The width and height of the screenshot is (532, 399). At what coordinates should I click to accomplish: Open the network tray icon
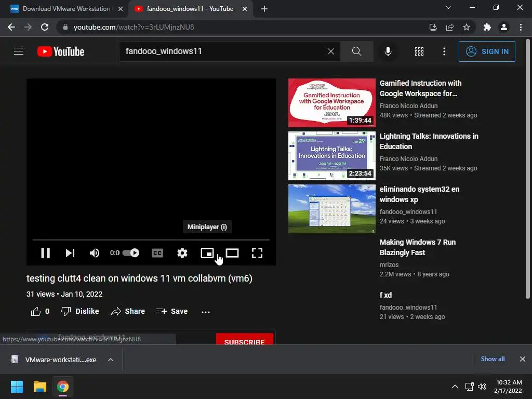click(x=470, y=387)
